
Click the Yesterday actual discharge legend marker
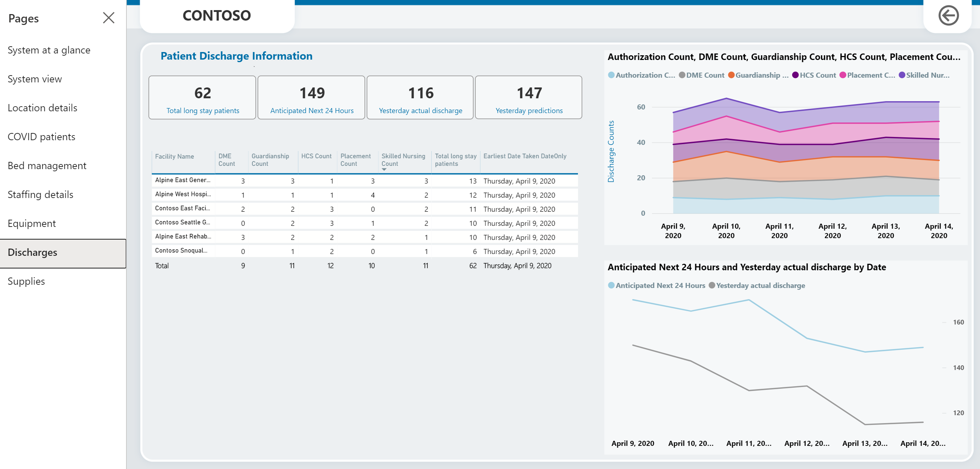712,285
